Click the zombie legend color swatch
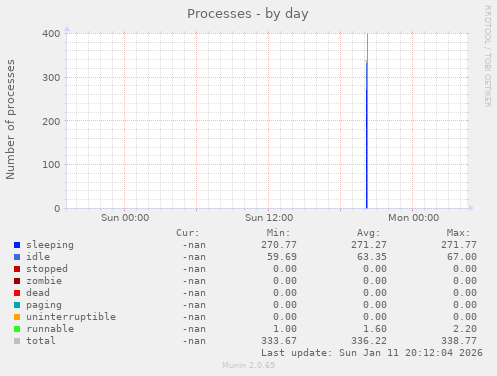The height and width of the screenshot is (376, 497). [x=17, y=281]
